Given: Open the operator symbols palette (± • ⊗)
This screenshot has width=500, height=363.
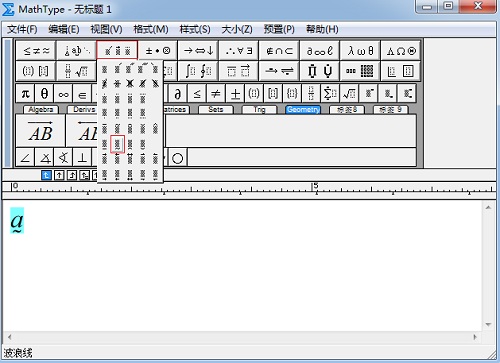Looking at the screenshot, I should [158, 51].
